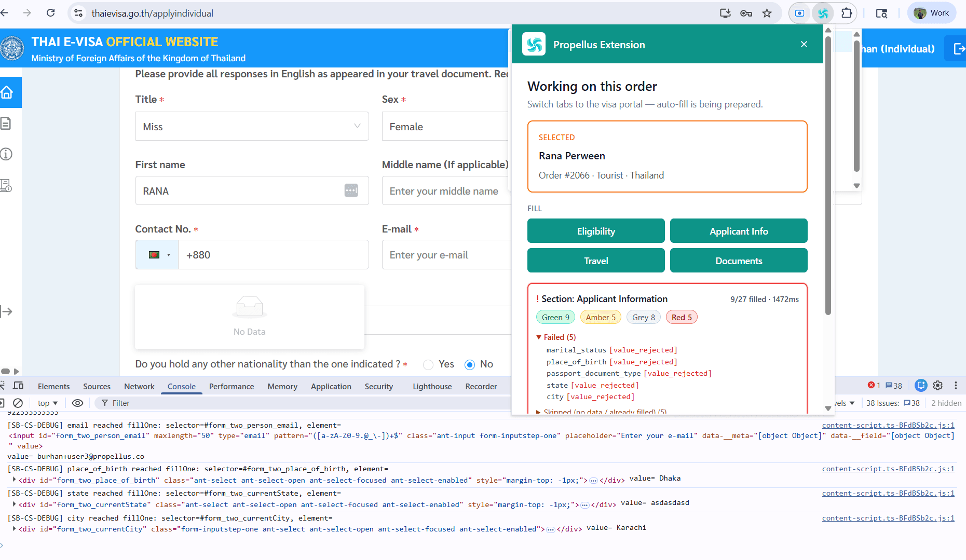Click the Grey 8 status pill
Image resolution: width=966 pixels, height=560 pixels.
pos(644,317)
